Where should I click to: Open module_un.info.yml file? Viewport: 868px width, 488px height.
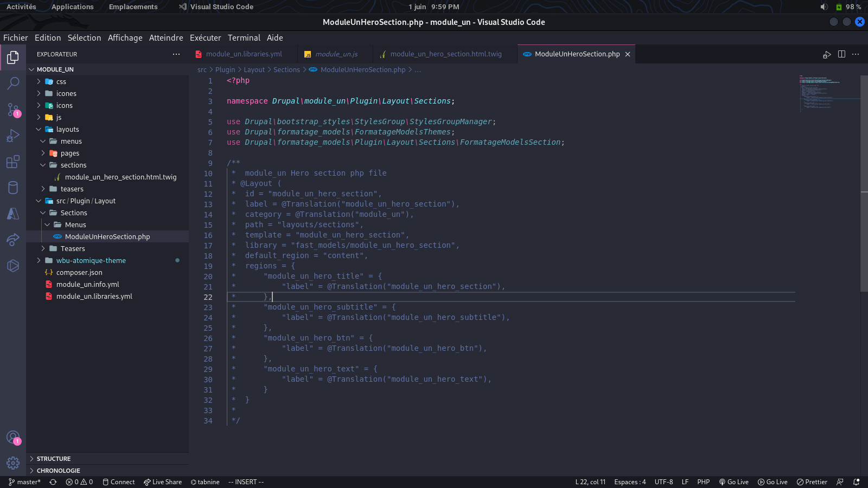(107, 285)
